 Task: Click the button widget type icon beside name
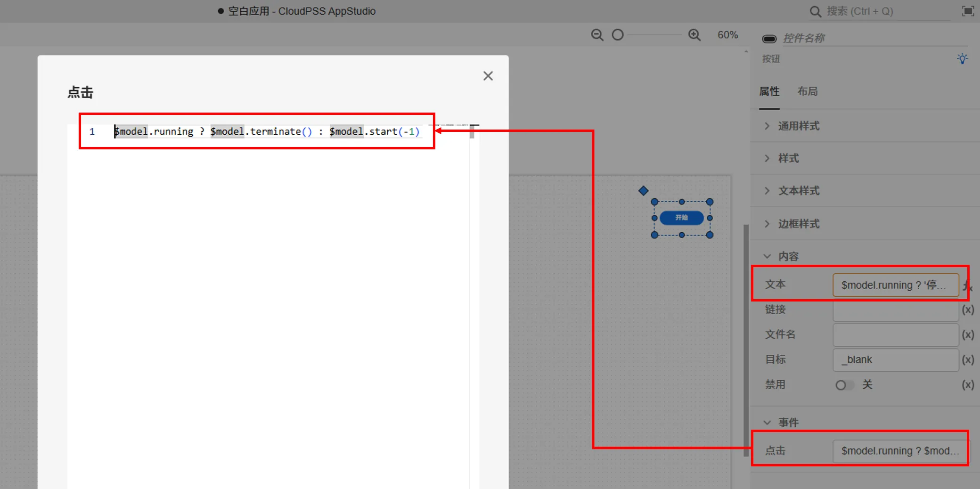tap(769, 39)
